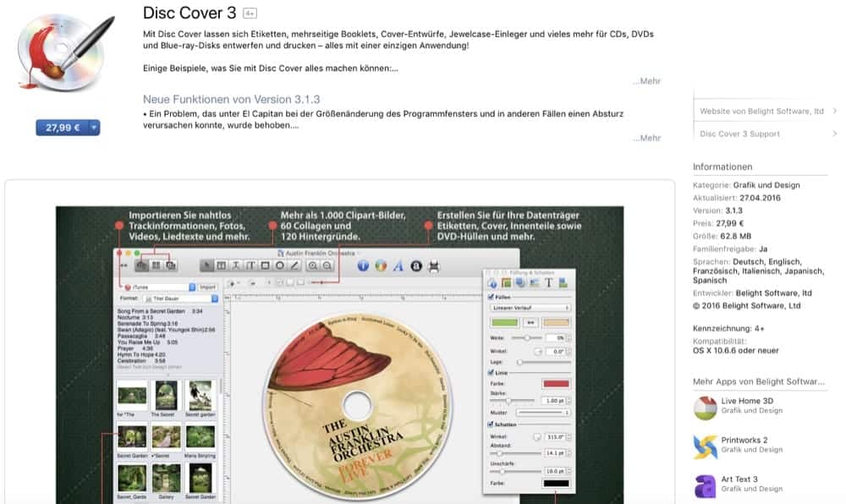Viewport: 846px width, 504px height.
Task: Click the Printworks 2 app icon
Action: 706,446
